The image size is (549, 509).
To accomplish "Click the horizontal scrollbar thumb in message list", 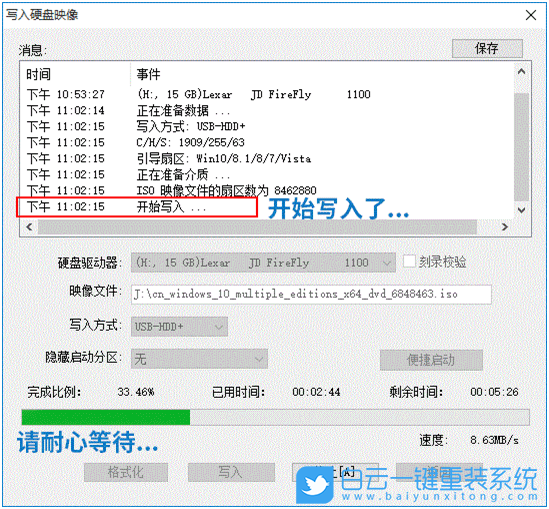I will pos(257,227).
